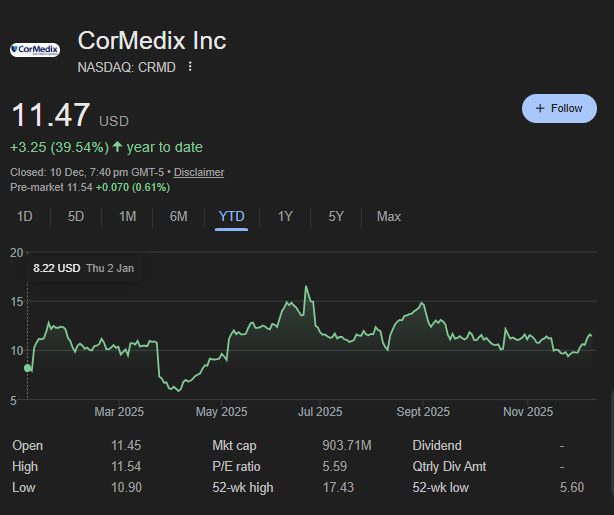The image size is (614, 515).
Task: Click the Sept 2025 axis label
Action: (423, 412)
